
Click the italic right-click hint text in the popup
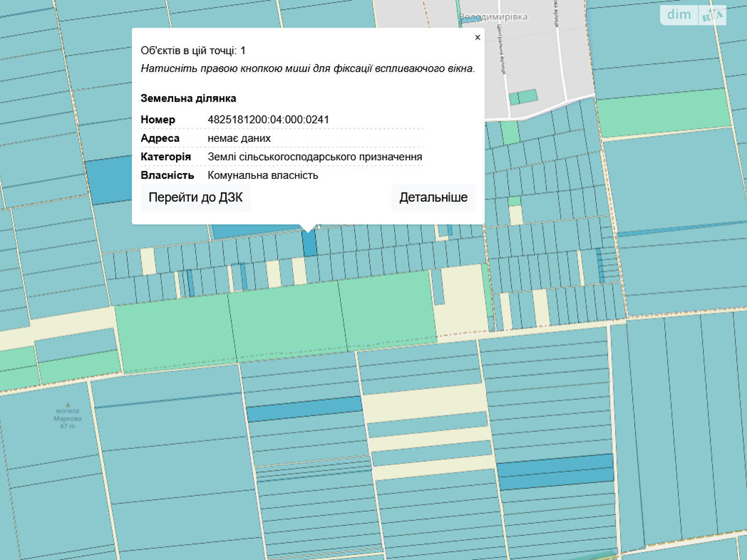(307, 69)
